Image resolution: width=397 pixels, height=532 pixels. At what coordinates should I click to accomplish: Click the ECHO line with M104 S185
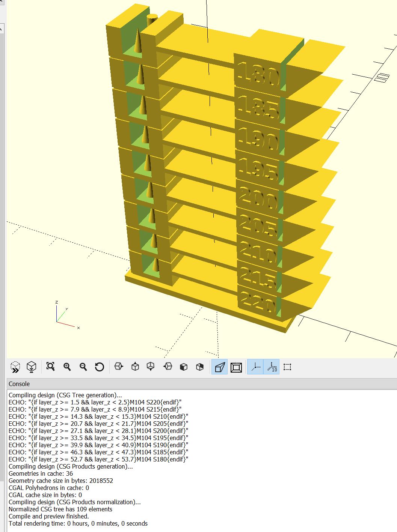(x=98, y=452)
